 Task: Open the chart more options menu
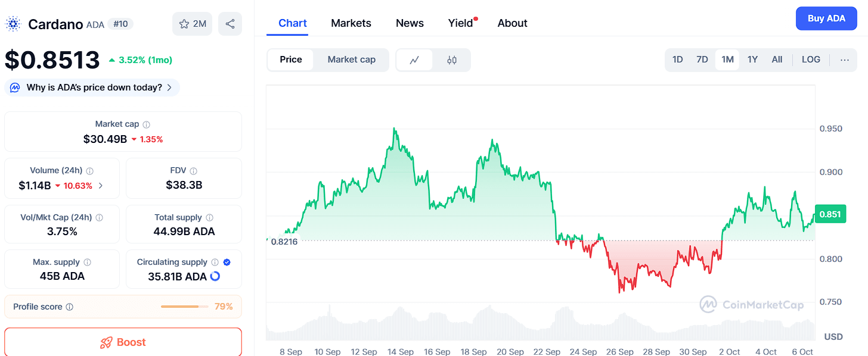(x=844, y=60)
